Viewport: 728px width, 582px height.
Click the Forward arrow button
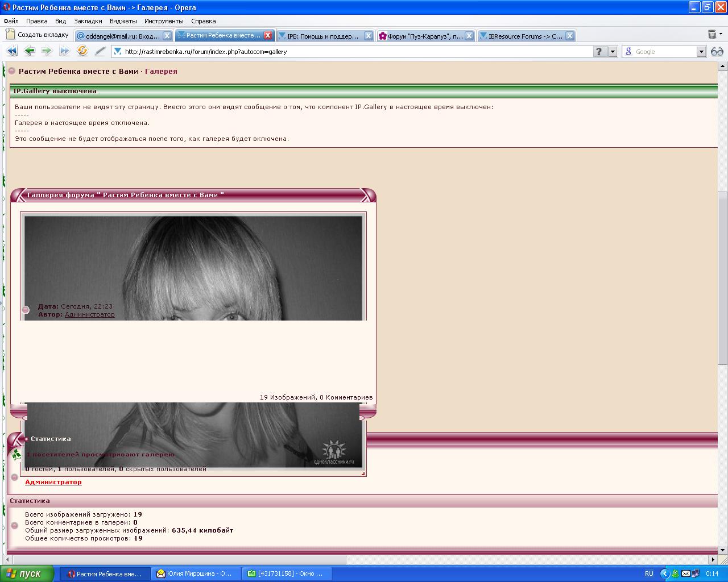point(47,51)
